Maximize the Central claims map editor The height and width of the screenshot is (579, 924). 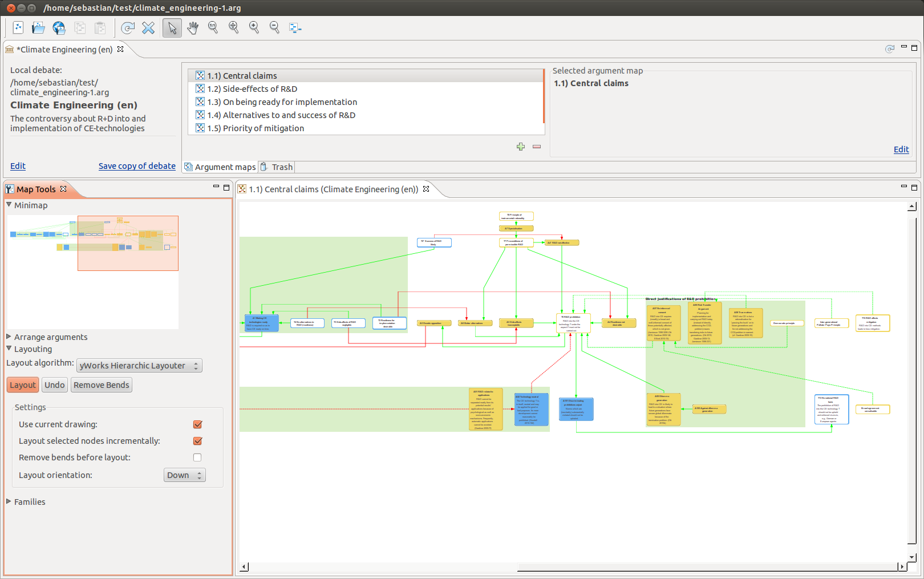coord(914,187)
